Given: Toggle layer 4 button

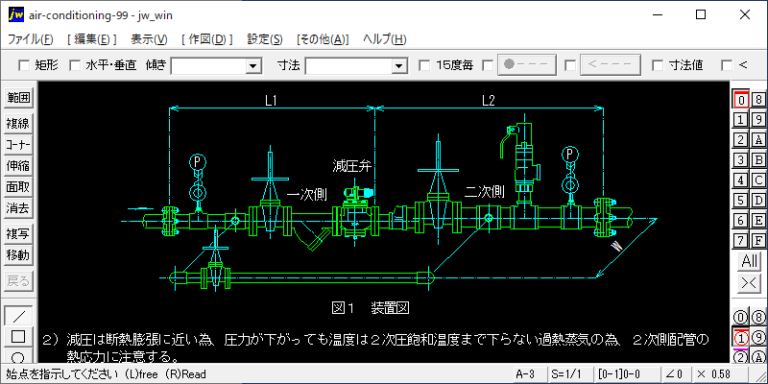Looking at the screenshot, I should (741, 180).
